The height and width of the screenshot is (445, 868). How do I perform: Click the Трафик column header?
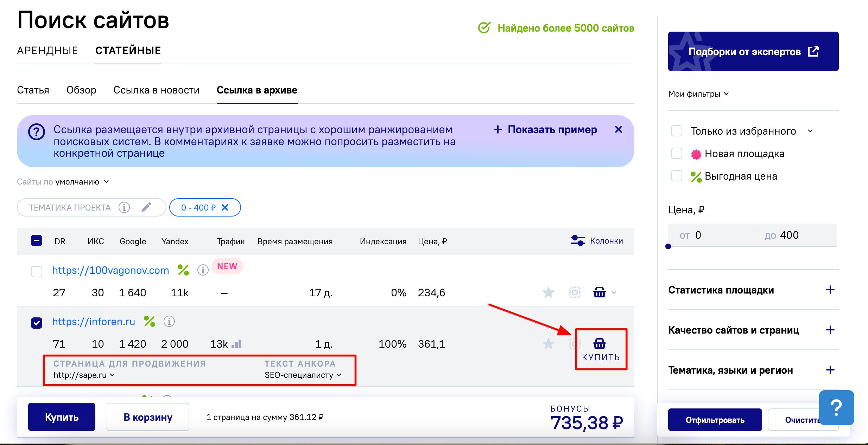(231, 241)
